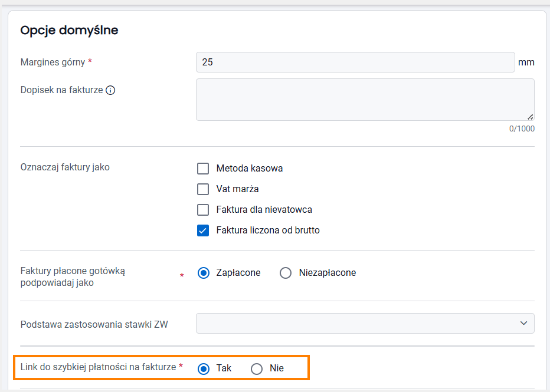Select Tak for quick payment link

coord(204,368)
